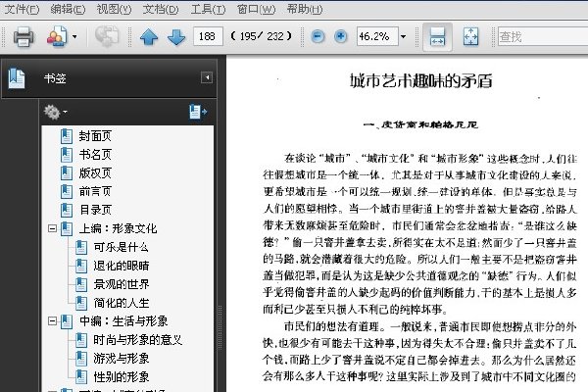The image size is (588, 392).
Task: Select the 中编：生活与形象 bookmark
Action: (123, 321)
